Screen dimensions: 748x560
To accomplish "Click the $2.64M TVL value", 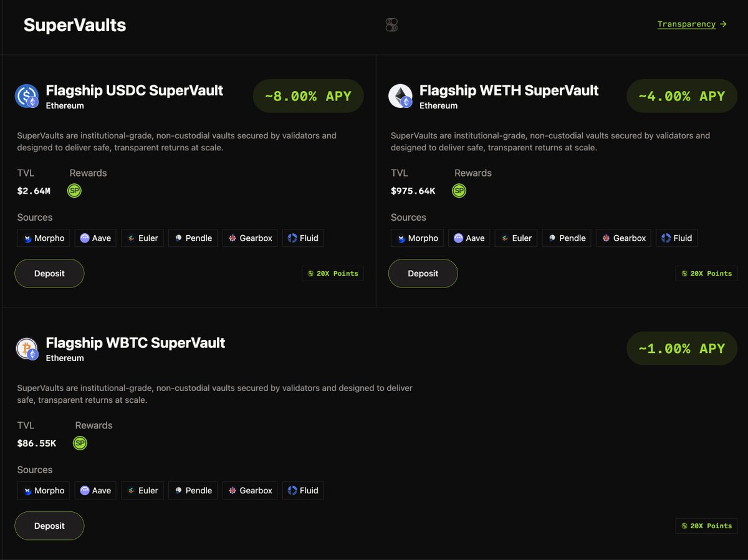I will (x=34, y=191).
